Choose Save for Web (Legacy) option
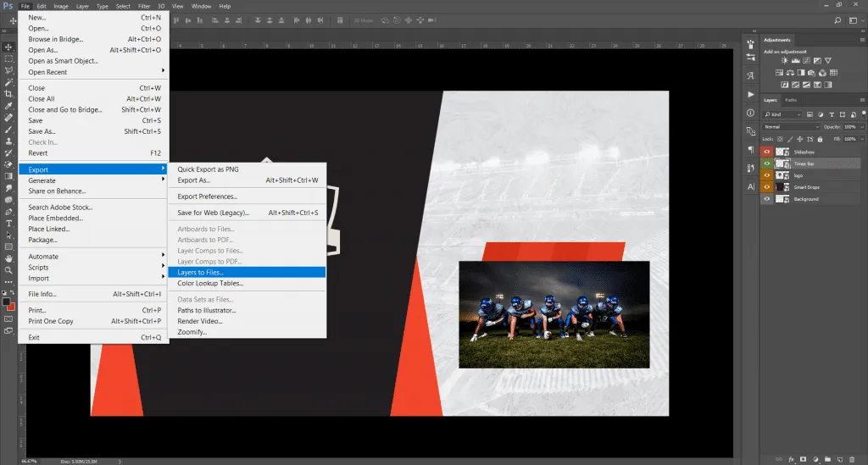 point(213,213)
